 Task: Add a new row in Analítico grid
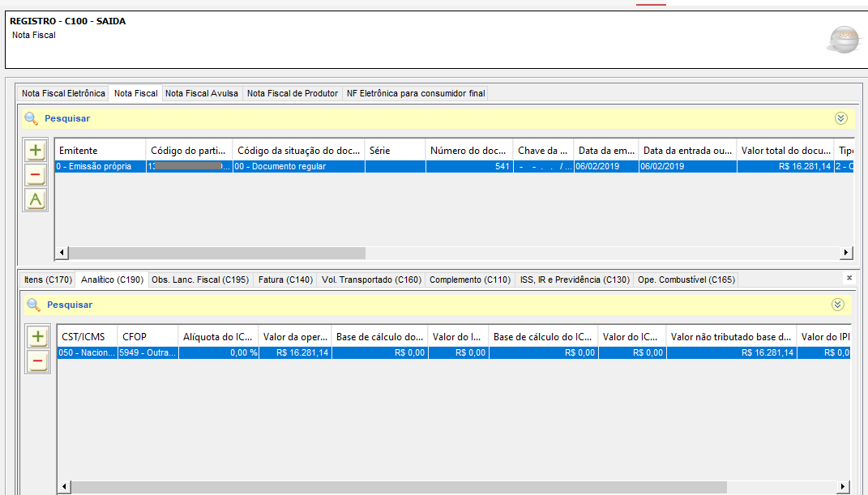(37, 337)
